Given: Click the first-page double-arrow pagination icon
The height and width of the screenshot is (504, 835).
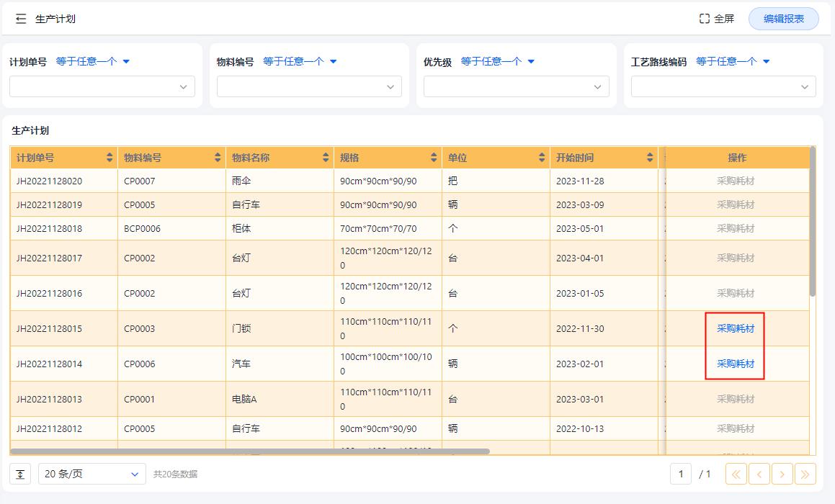Looking at the screenshot, I should [736, 474].
